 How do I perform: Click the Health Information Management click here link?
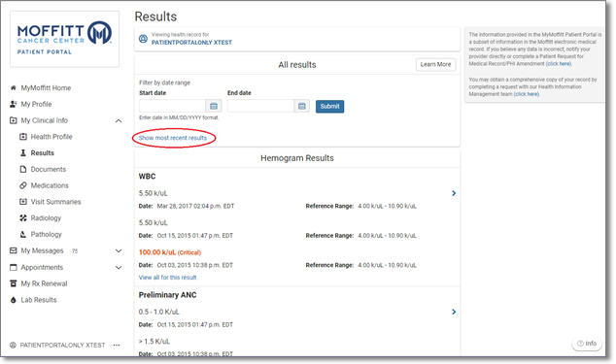click(527, 94)
